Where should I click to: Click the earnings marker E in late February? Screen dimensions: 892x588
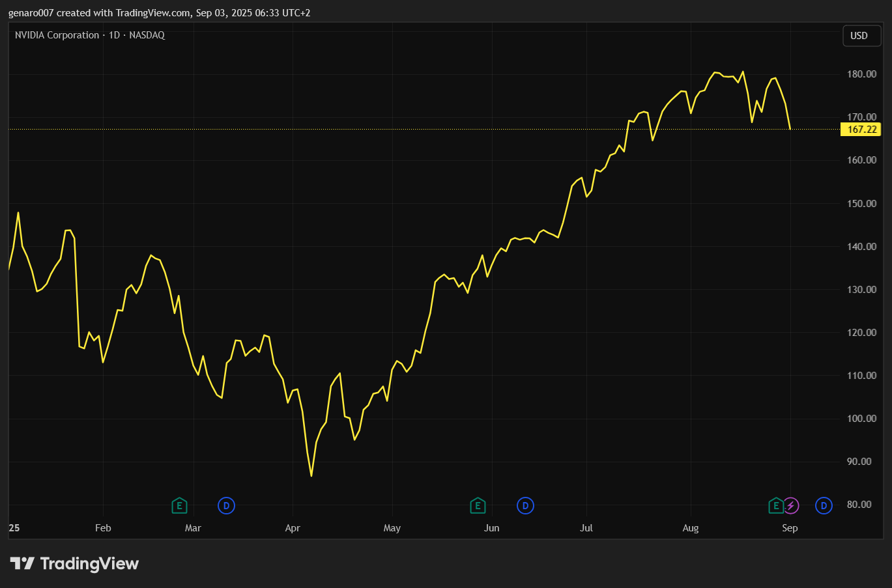click(179, 505)
